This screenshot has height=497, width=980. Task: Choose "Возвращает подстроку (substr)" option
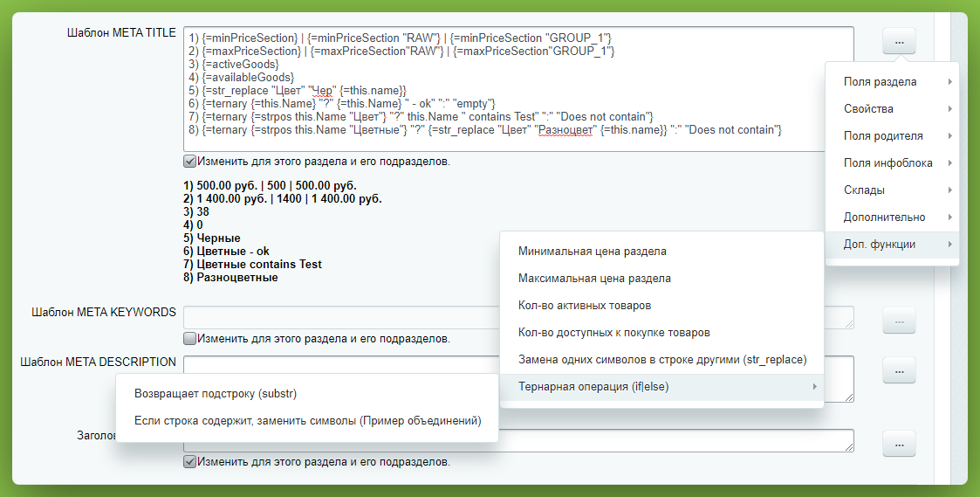tap(307, 394)
